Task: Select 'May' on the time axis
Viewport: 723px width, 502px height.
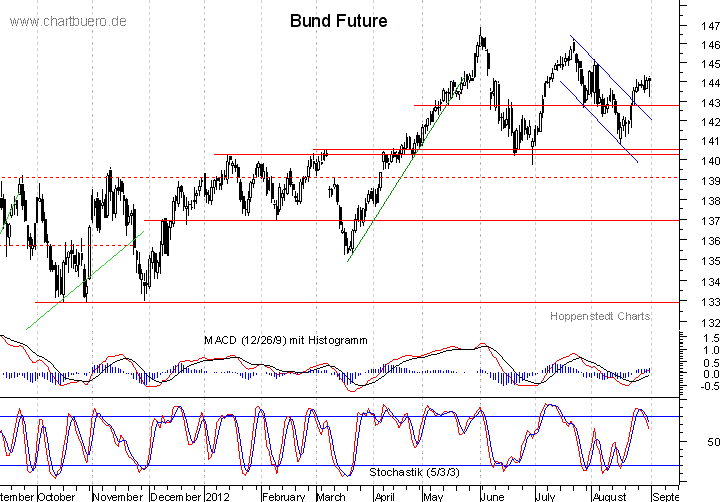Action: click(433, 496)
